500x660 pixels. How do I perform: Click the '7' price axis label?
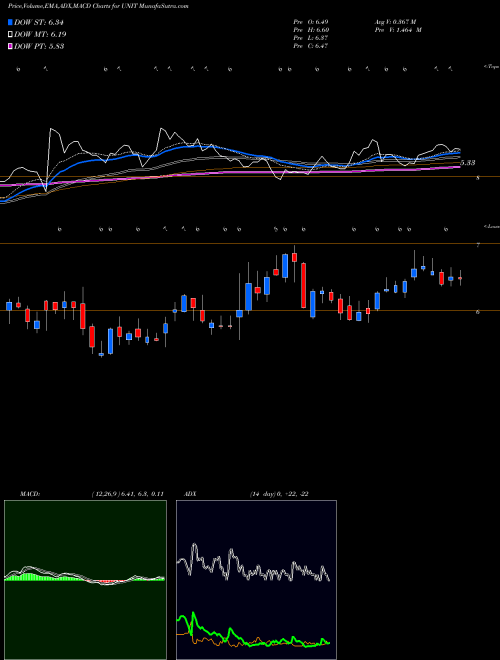pos(478,245)
